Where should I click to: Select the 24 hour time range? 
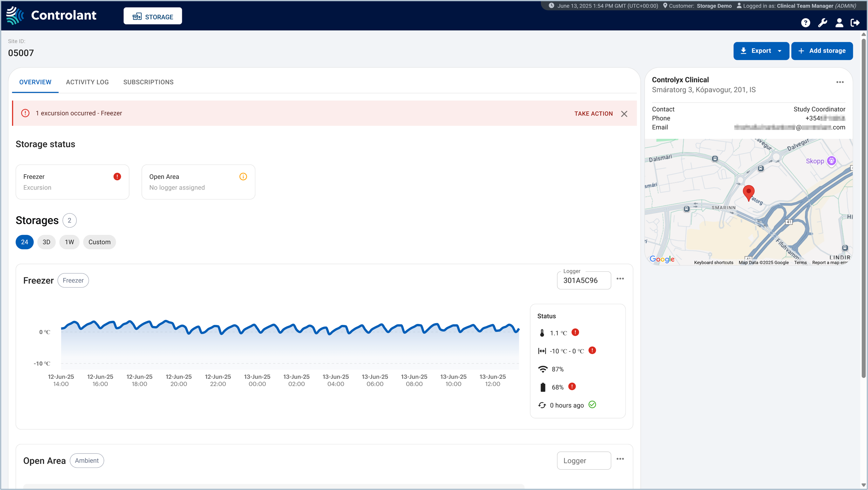25,242
